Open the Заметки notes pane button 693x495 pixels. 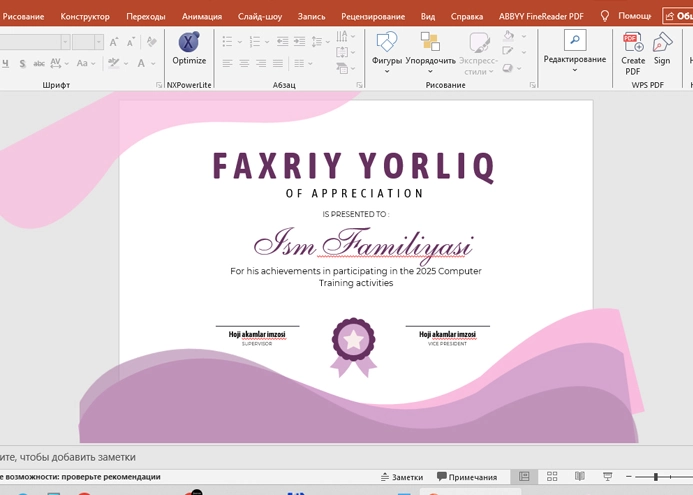(x=402, y=477)
